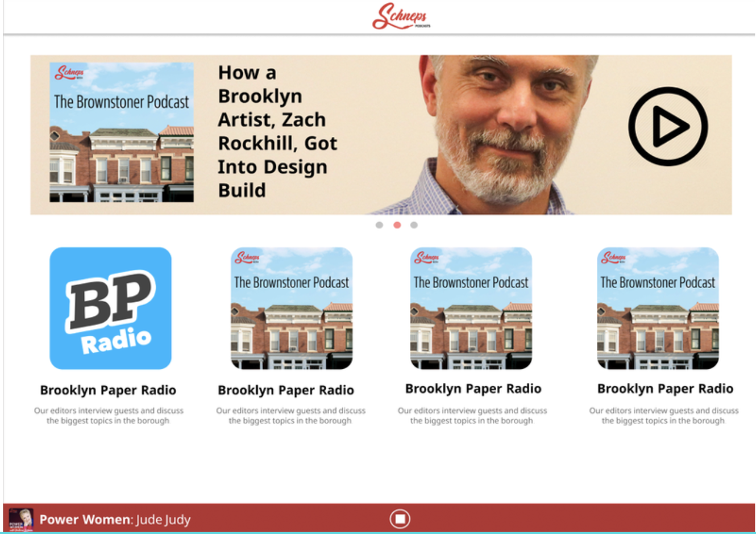Click the 'Power Women: Jude Judy' now-playing title
The height and width of the screenshot is (534, 756).
click(x=115, y=519)
